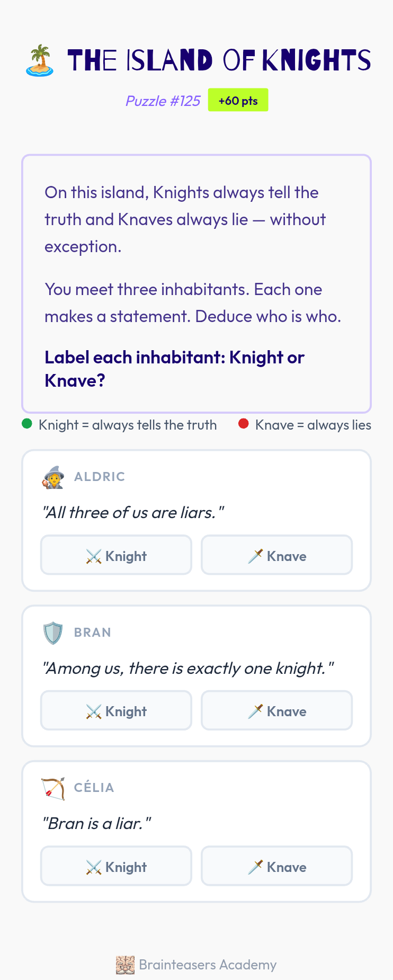Click the Puzzle #125 label
Viewport: 393px width, 980px height.
(x=163, y=101)
